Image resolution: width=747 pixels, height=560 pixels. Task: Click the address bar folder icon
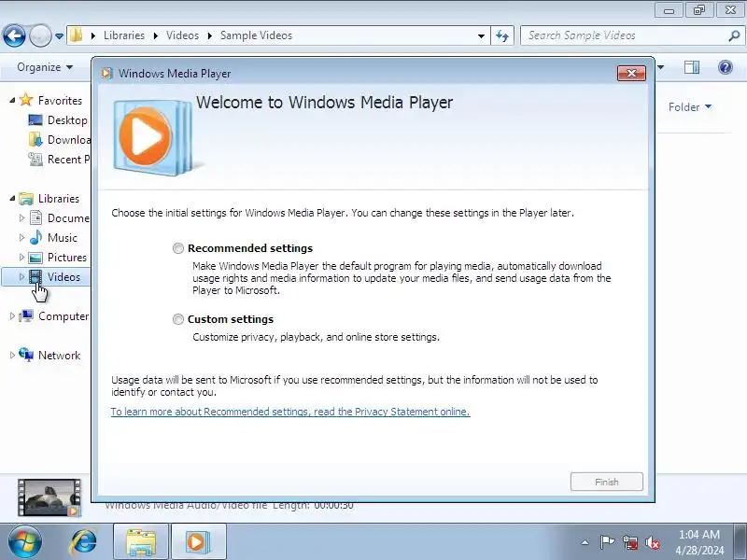(x=77, y=35)
